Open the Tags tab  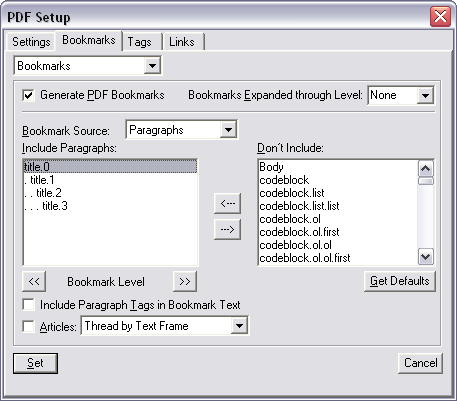140,42
